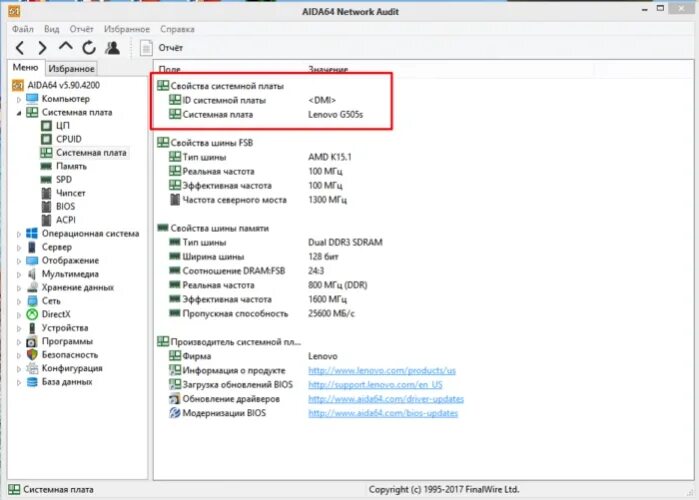Open the aida64.com/bios-updates link

(382, 413)
